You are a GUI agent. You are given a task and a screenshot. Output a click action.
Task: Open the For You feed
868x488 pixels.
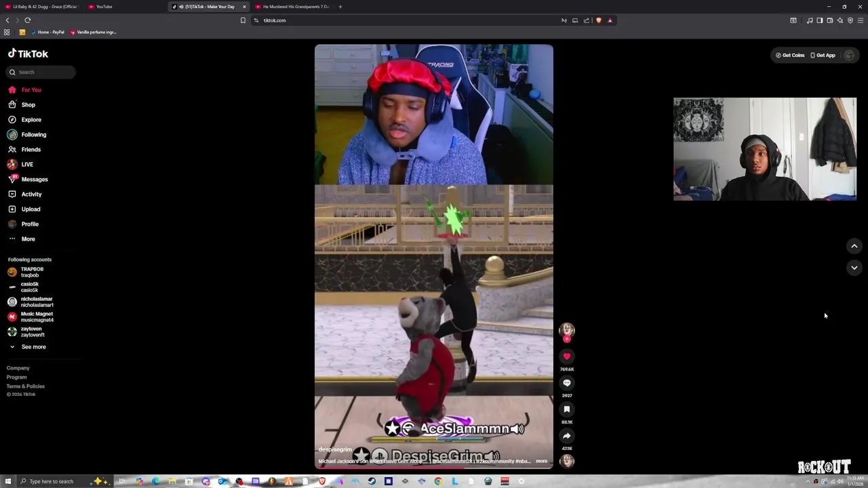[24, 89]
